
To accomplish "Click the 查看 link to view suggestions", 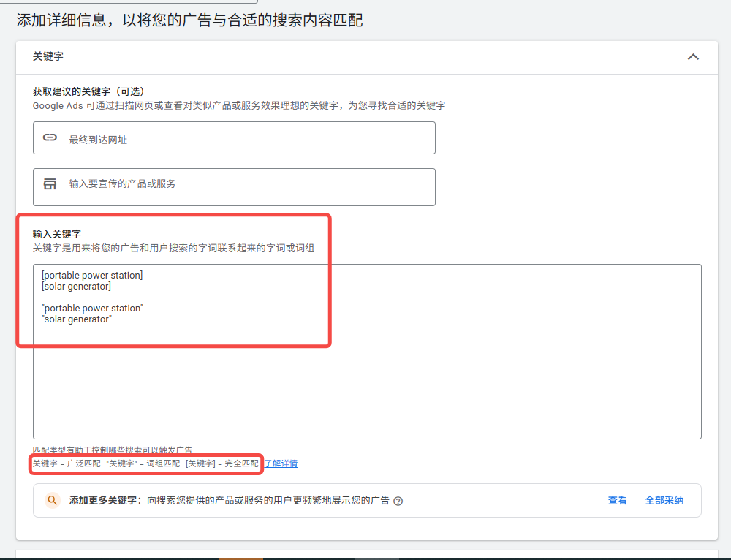I will point(617,500).
